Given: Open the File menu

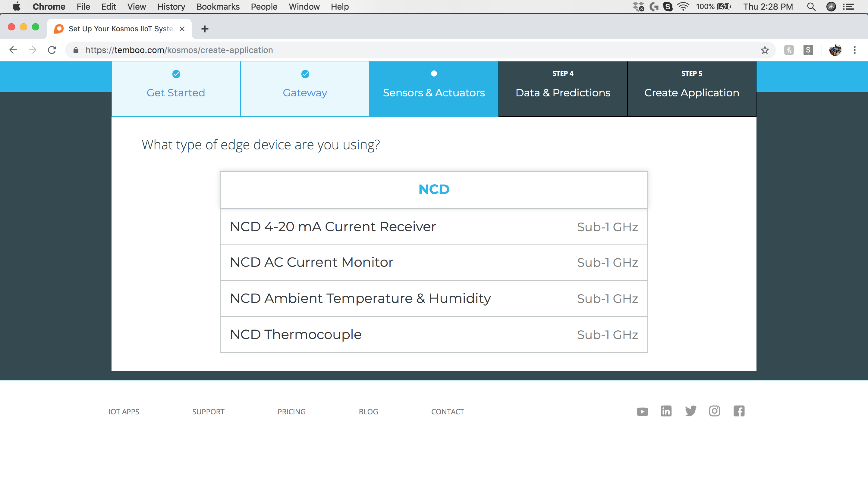Looking at the screenshot, I should click(83, 7).
